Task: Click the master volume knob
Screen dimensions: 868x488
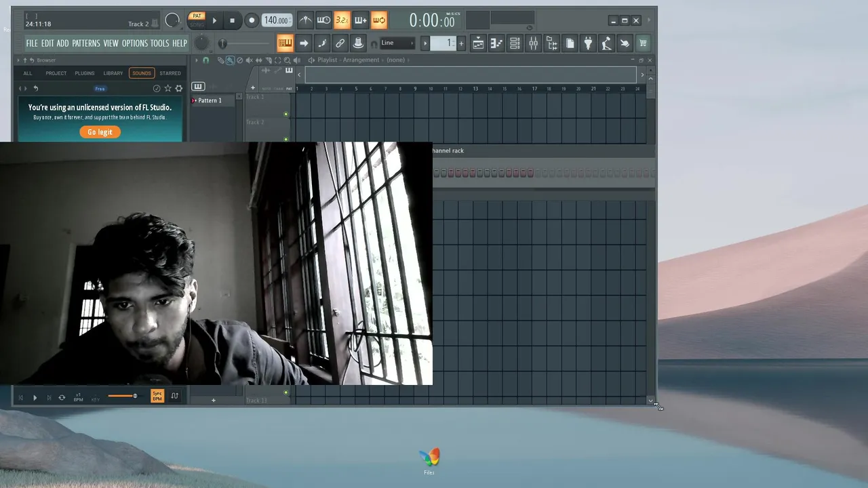Action: 172,20
